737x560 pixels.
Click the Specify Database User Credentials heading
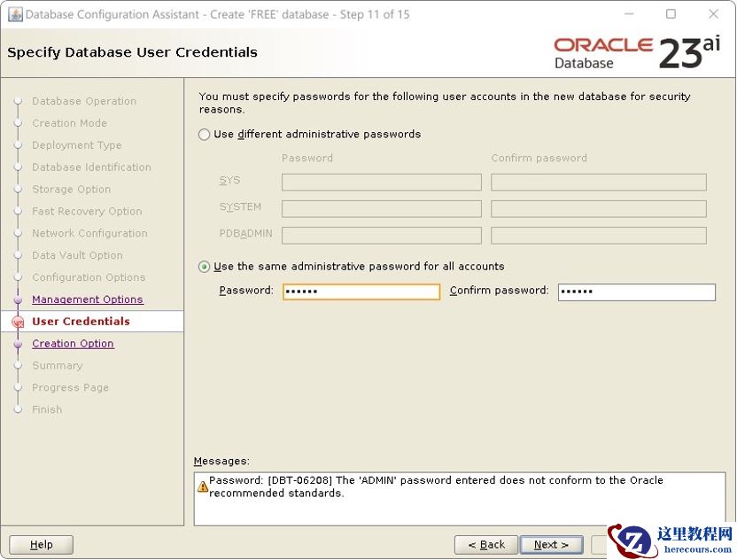pyautogui.click(x=133, y=52)
